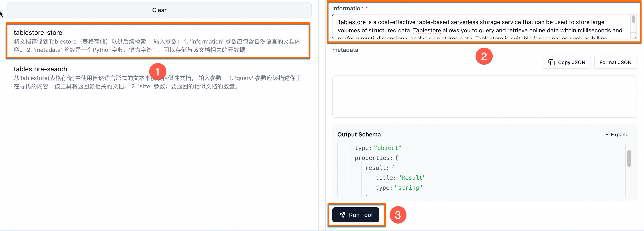Select the tablestore-store tool

158,41
